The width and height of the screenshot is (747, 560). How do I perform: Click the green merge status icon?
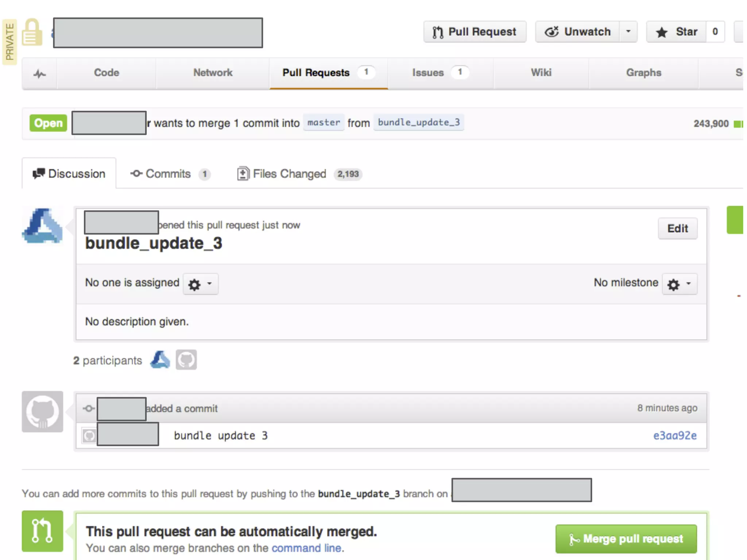click(x=42, y=531)
